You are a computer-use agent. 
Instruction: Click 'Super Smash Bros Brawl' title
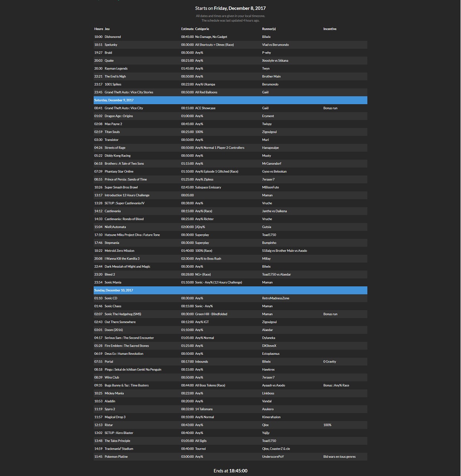pyautogui.click(x=121, y=187)
